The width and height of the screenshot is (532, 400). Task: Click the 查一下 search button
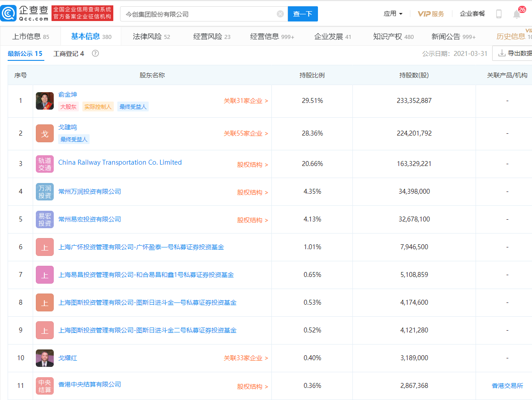303,14
